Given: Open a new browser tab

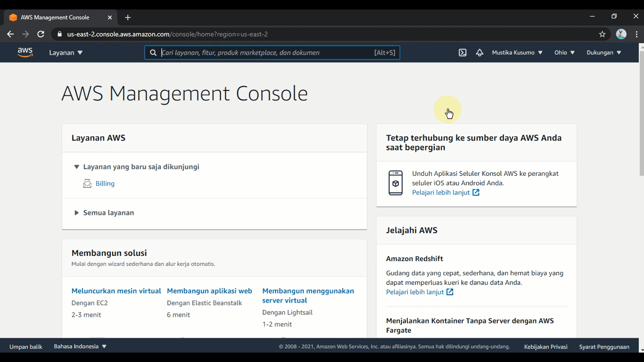Looking at the screenshot, I should 128,17.
